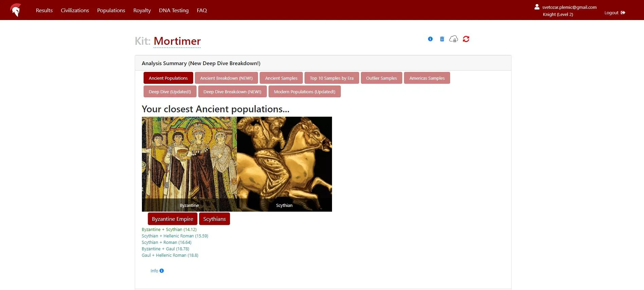Click the 'Knight (Level 2)' membership text
Screen dimensions: 644x290
coord(558,14)
